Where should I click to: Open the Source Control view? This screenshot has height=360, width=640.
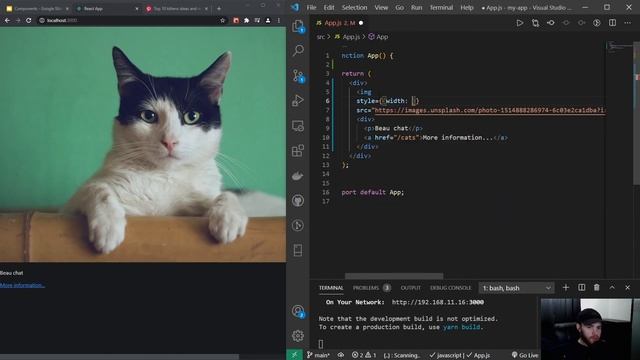298,76
